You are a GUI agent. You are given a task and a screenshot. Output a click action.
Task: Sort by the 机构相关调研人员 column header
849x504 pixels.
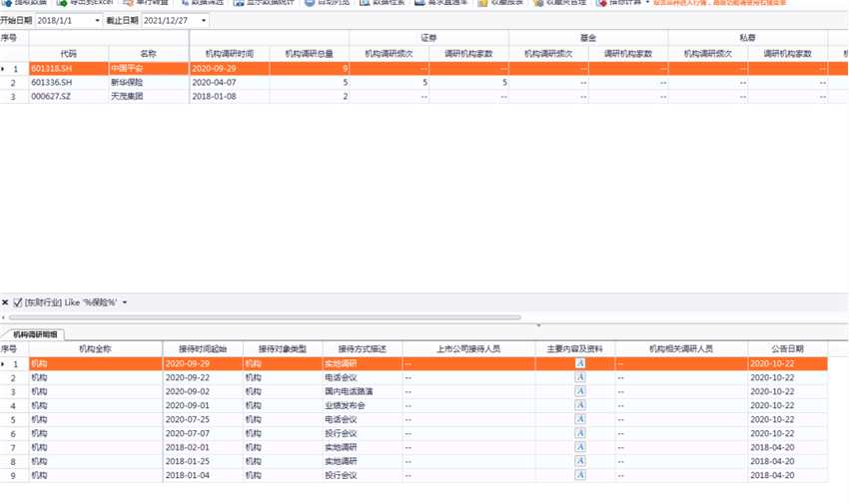681,348
